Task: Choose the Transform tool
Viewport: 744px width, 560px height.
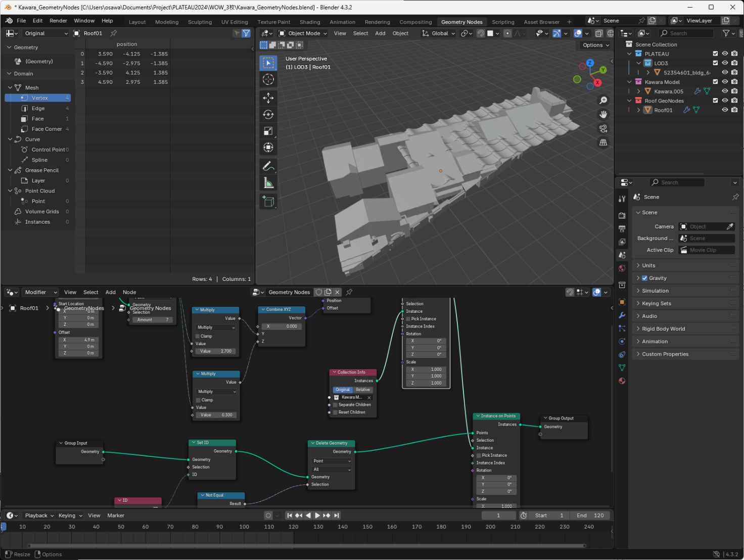Action: pyautogui.click(x=268, y=148)
